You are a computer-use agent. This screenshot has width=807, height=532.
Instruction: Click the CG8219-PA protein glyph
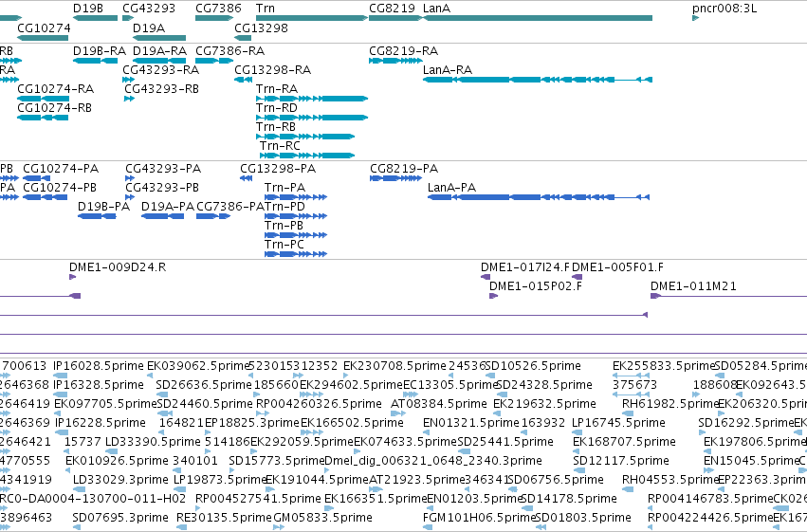pos(395,178)
